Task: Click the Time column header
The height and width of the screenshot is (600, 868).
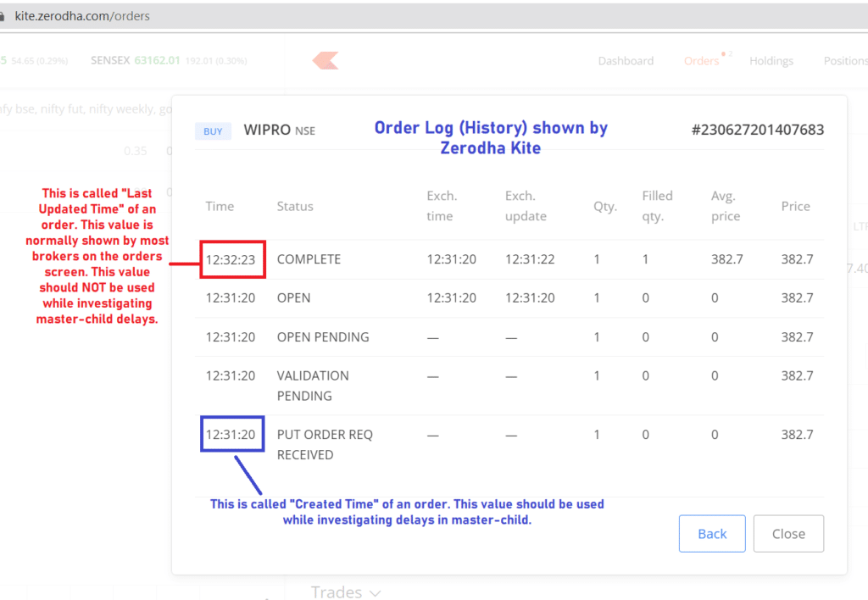Action: (x=220, y=207)
